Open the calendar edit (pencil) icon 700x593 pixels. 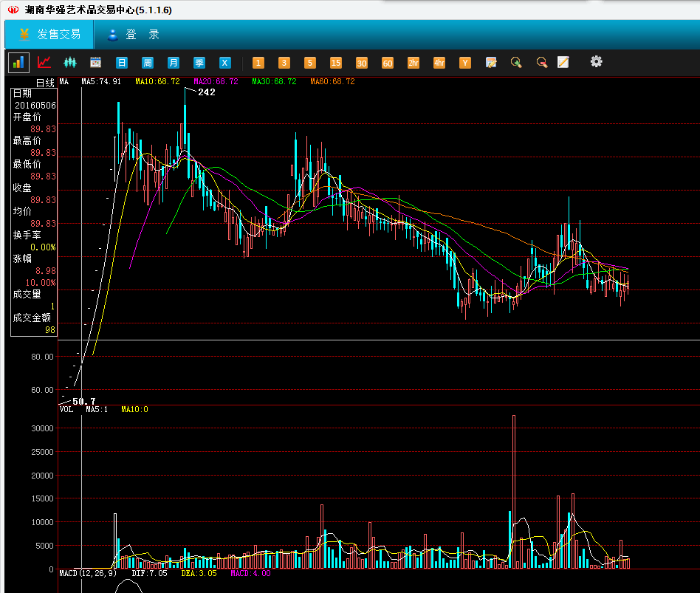tap(491, 63)
